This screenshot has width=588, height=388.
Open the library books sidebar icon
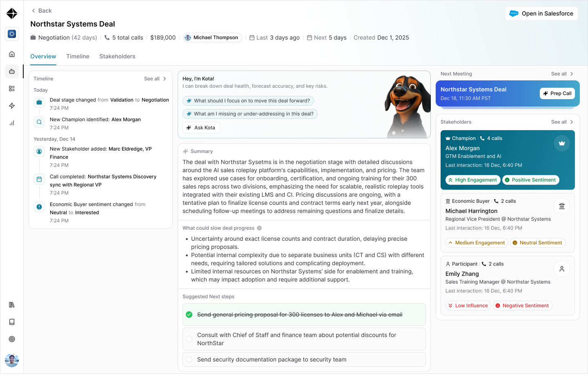(x=12, y=305)
